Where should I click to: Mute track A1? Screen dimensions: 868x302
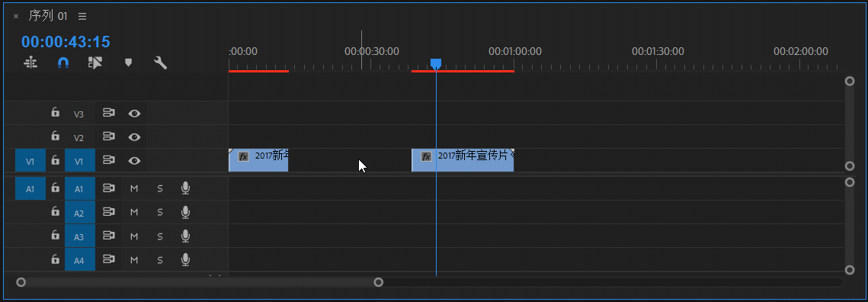point(134,188)
